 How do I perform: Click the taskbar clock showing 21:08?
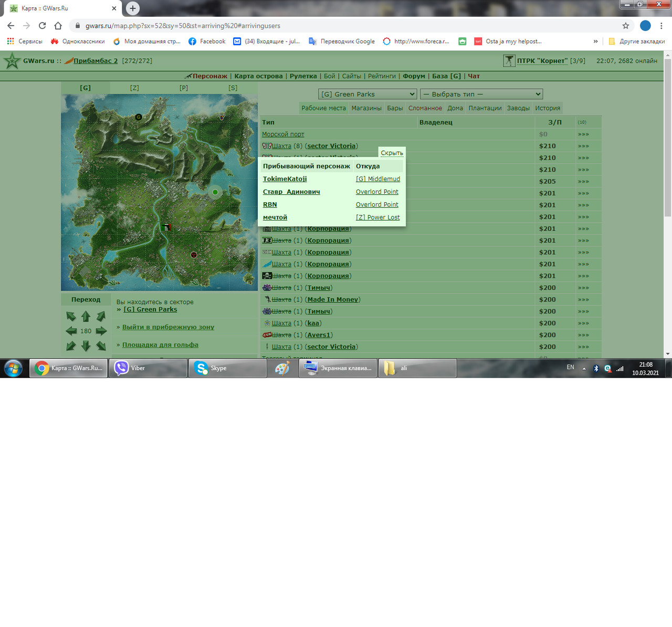646,369
